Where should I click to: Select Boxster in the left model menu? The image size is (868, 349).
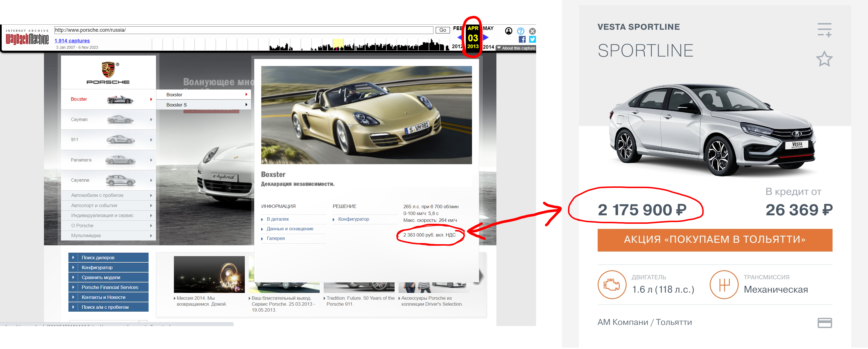[x=79, y=99]
